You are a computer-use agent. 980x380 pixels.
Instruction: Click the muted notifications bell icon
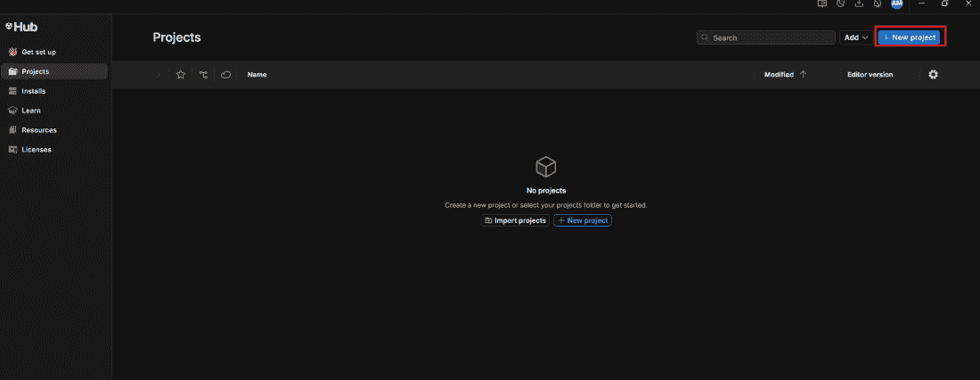[878, 4]
